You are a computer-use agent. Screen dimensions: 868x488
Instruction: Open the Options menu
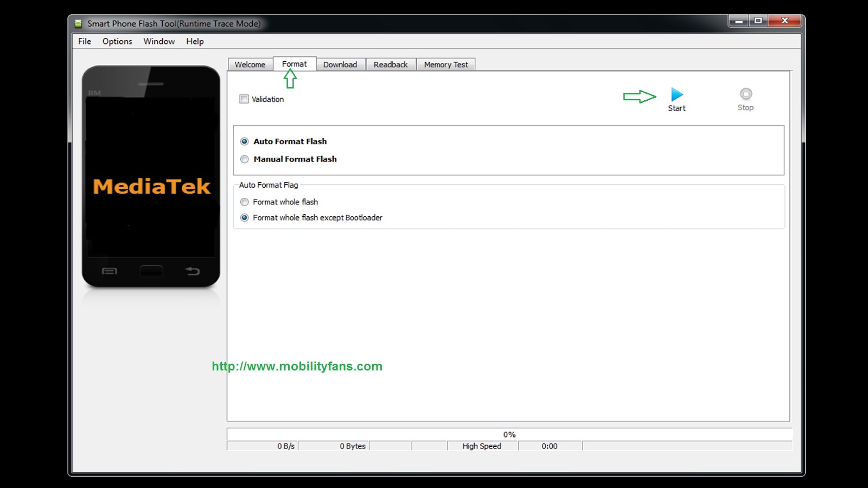117,41
